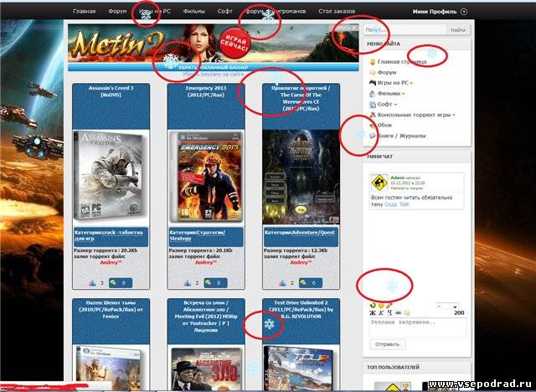The image size is (536, 392).
Task: Open the Test Drive Unlimited 2 title
Action: pyautogui.click(x=301, y=309)
